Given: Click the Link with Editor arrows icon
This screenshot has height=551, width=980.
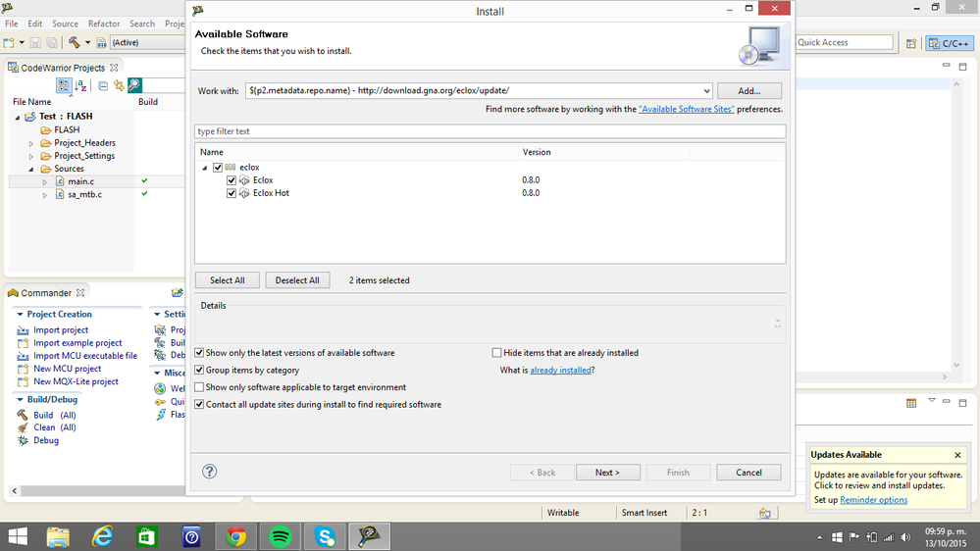Looking at the screenshot, I should tap(119, 85).
